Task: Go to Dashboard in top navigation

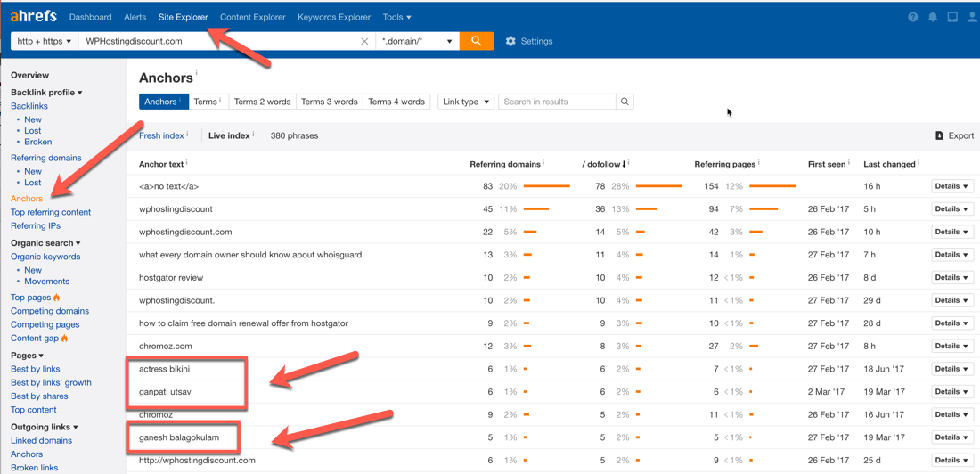Action: pos(91,17)
